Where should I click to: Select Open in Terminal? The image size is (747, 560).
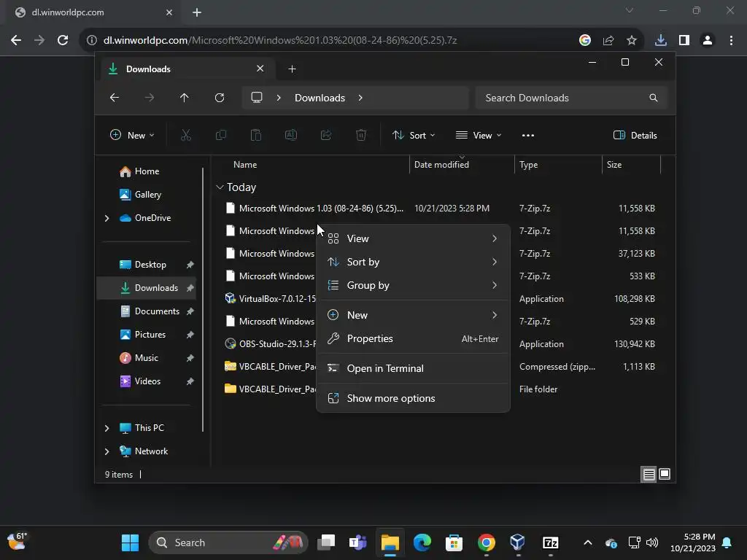[x=413, y=368]
